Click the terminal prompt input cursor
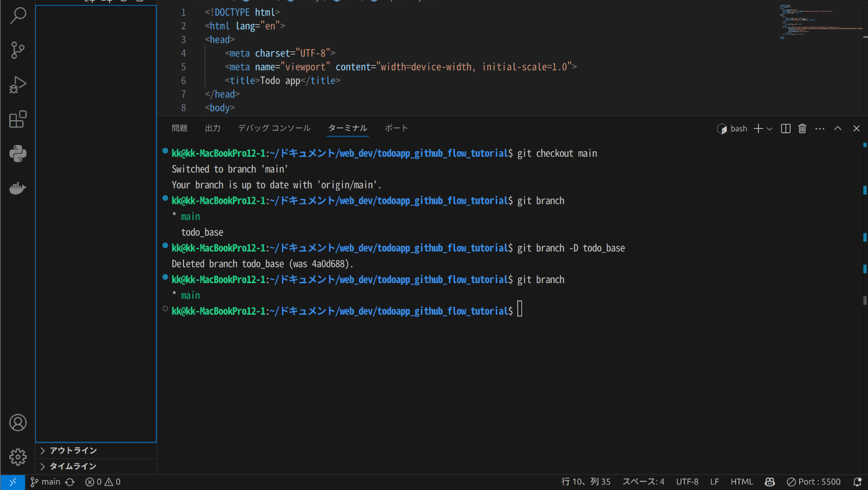The height and width of the screenshot is (490, 868). (x=520, y=309)
